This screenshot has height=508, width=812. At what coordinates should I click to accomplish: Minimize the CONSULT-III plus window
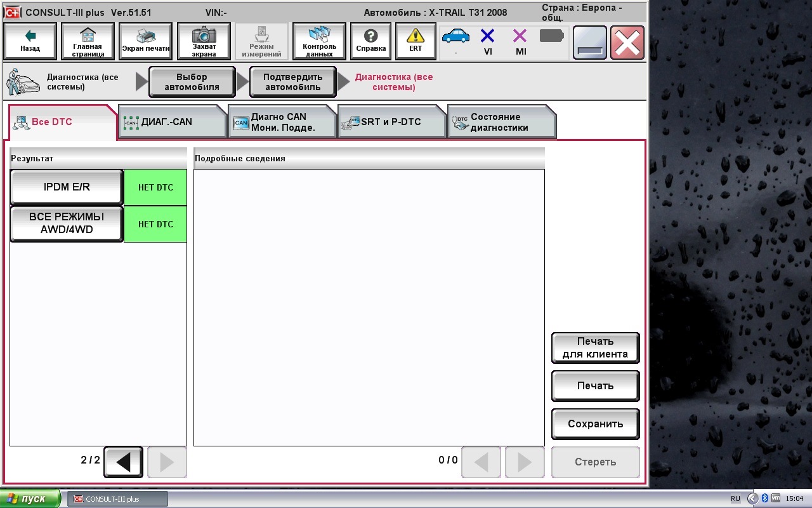[590, 43]
